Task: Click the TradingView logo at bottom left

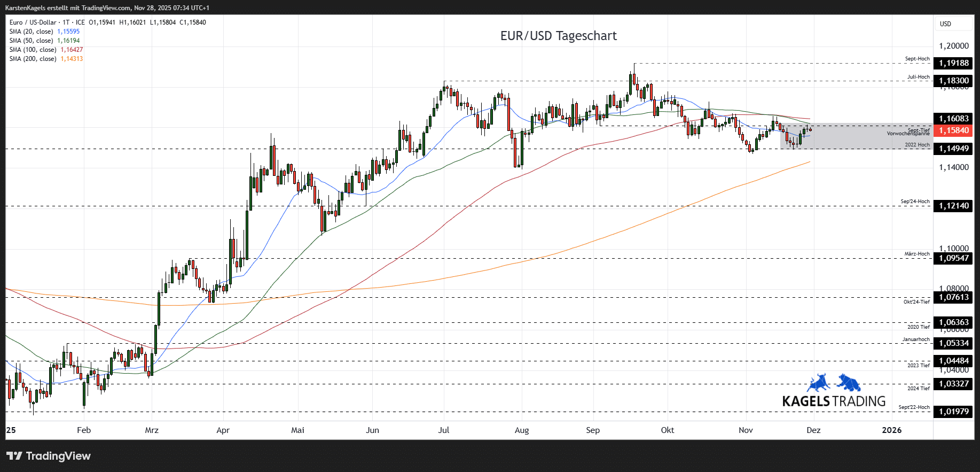Action: [49, 456]
